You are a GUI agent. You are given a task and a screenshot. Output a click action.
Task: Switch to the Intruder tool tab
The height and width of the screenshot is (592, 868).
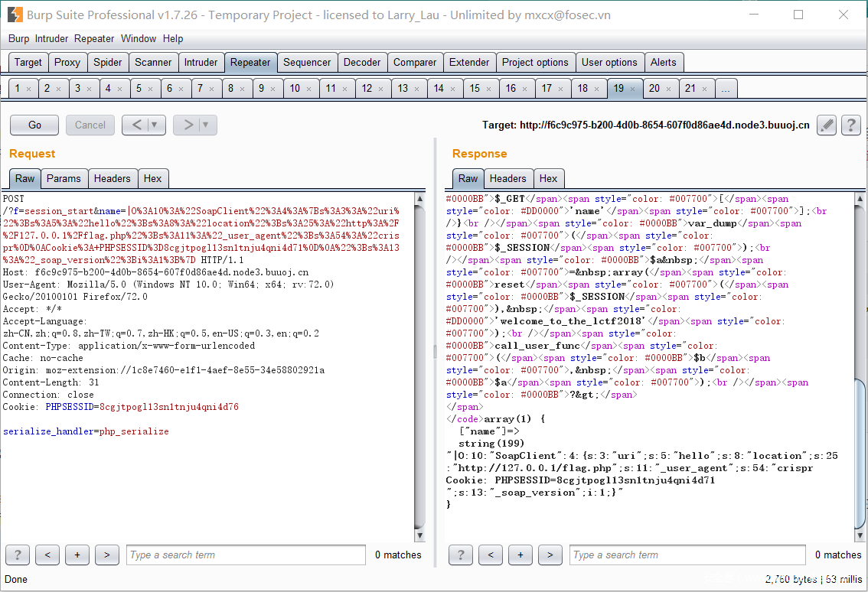tap(201, 63)
